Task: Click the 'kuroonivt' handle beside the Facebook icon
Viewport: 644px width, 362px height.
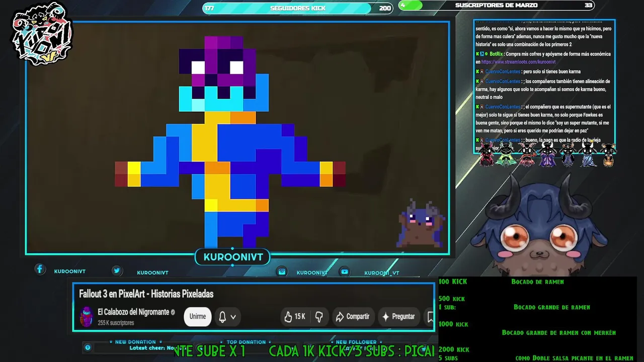Action: pos(70,271)
